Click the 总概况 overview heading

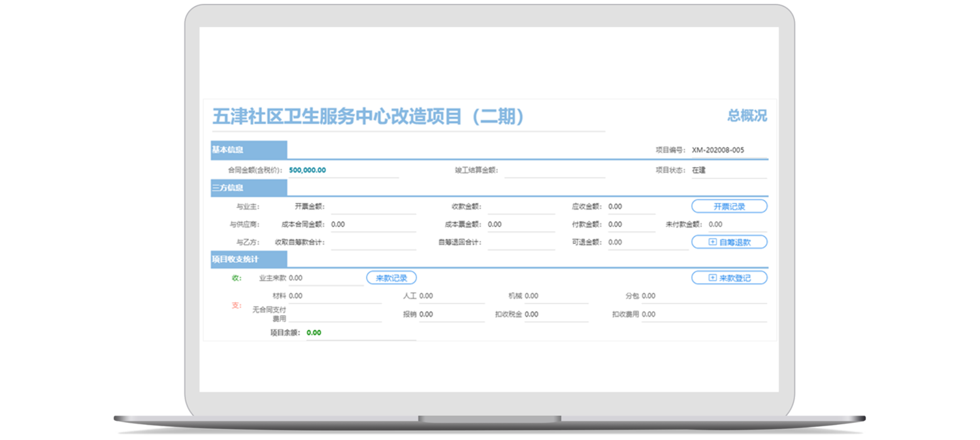point(747,116)
